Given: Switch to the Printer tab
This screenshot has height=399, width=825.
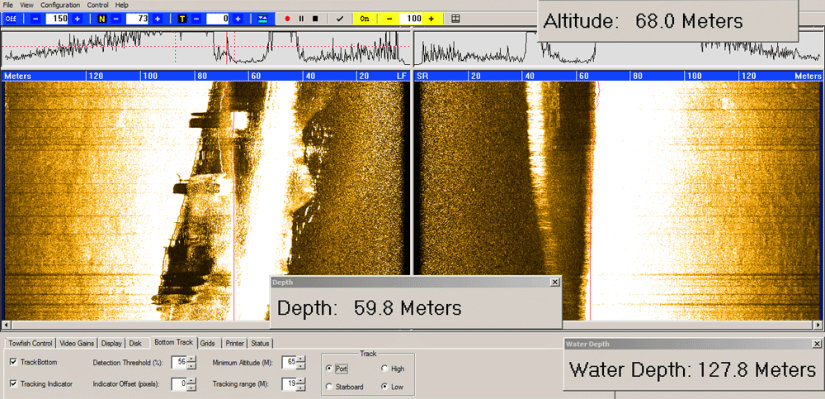Looking at the screenshot, I should pos(234,343).
